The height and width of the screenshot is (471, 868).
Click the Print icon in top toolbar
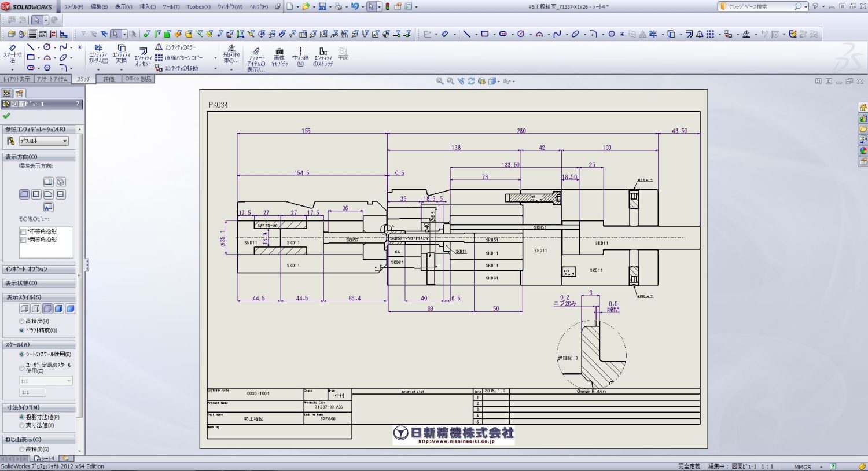pyautogui.click(x=339, y=6)
